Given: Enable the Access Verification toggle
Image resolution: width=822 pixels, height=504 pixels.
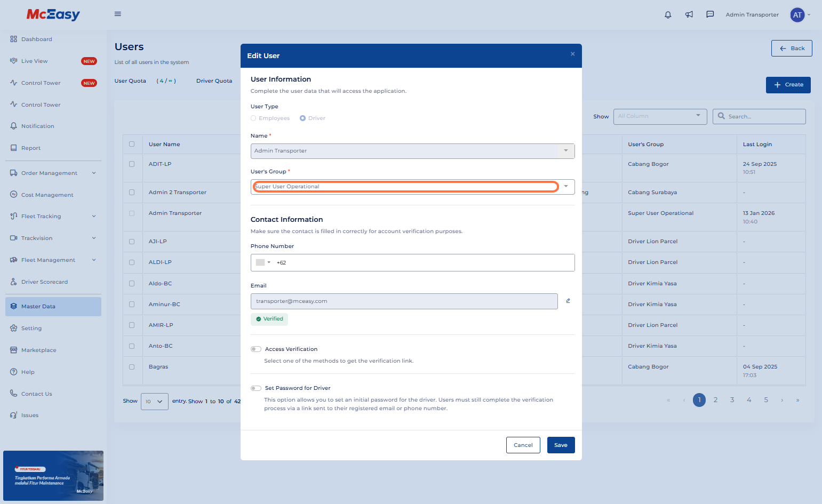Looking at the screenshot, I should pyautogui.click(x=256, y=349).
